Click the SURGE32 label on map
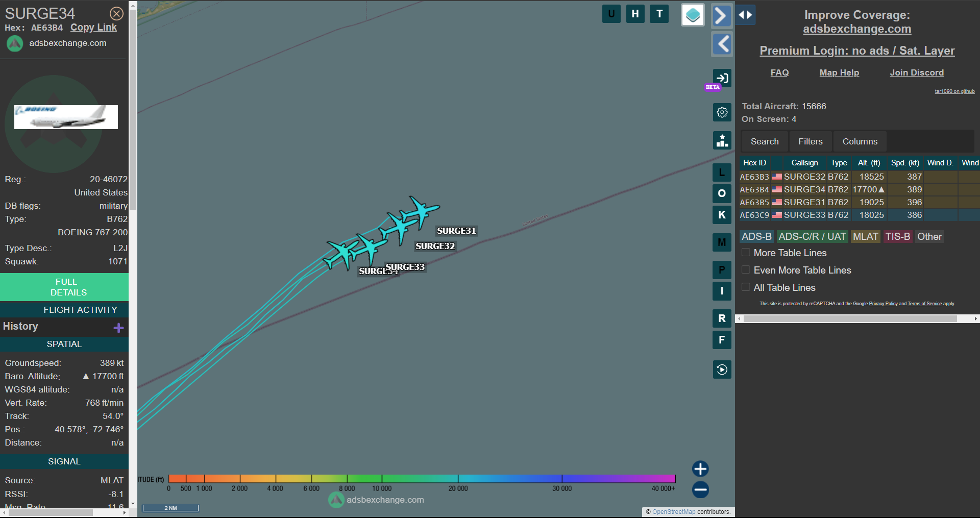 pyautogui.click(x=435, y=246)
